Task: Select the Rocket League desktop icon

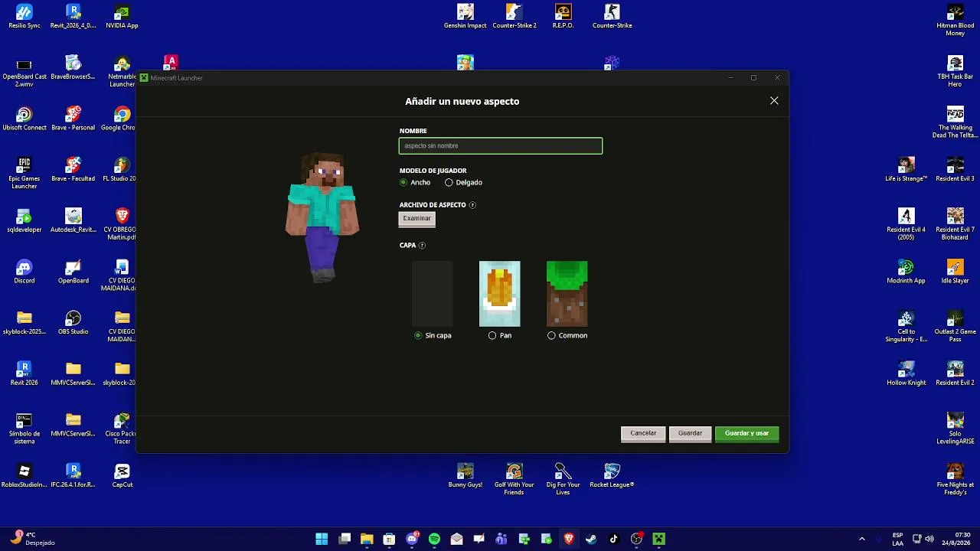Action: [612, 476]
